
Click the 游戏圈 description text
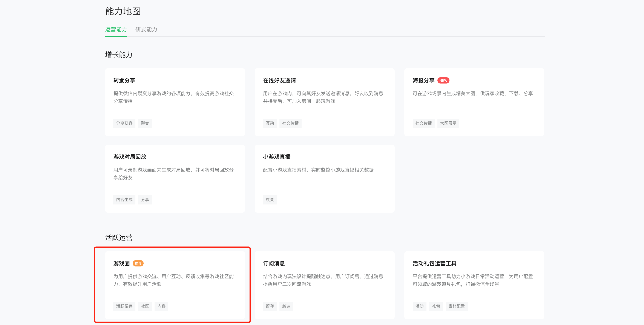pyautogui.click(x=173, y=280)
